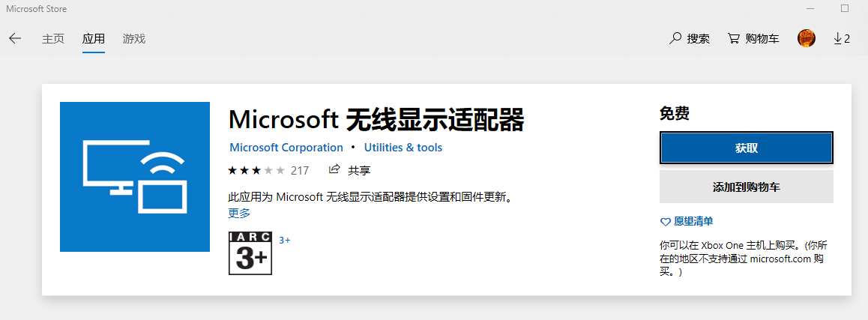Click the 3+ age rating link

285,241
